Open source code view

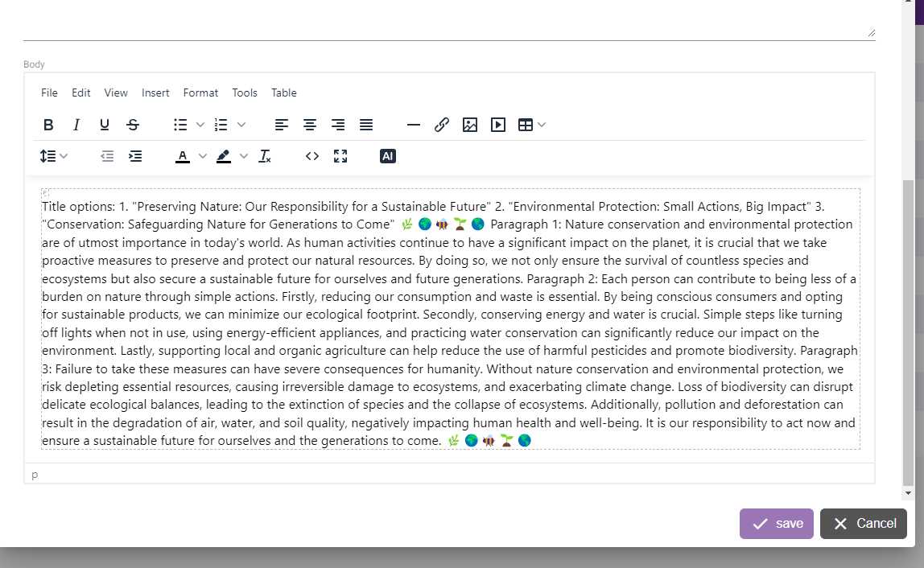tap(312, 156)
